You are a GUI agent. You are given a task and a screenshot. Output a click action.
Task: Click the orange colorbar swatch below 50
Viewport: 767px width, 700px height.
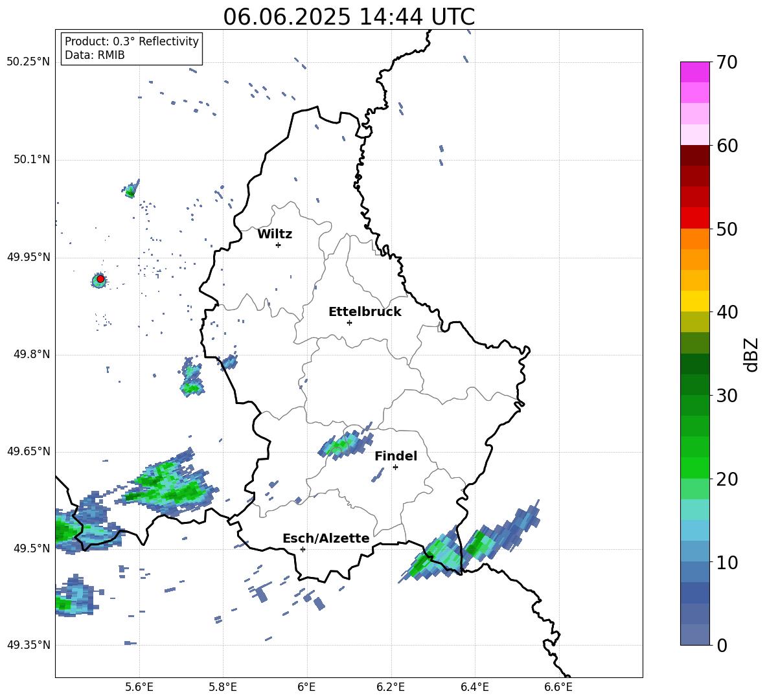694,238
